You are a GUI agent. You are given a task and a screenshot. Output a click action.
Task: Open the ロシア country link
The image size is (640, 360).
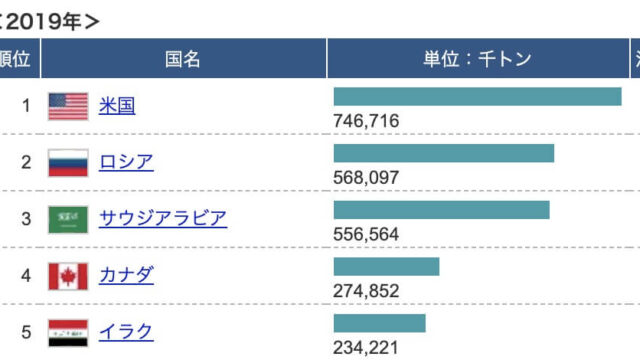click(x=126, y=162)
